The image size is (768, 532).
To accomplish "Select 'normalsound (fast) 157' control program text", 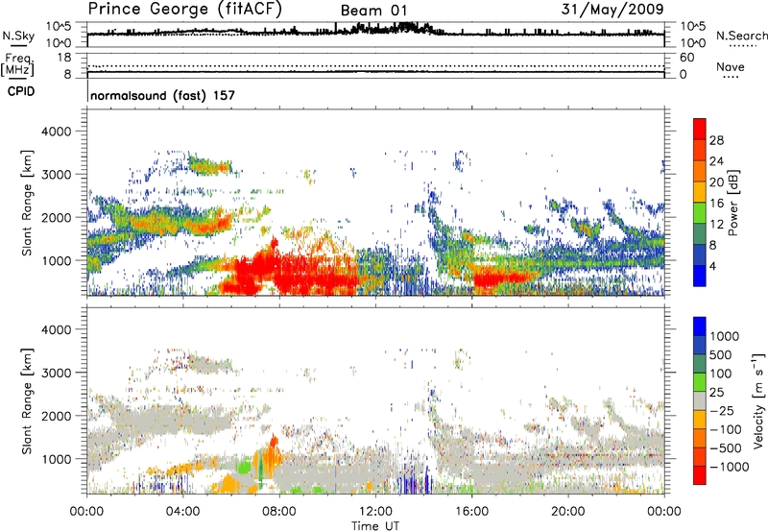I will [162, 95].
